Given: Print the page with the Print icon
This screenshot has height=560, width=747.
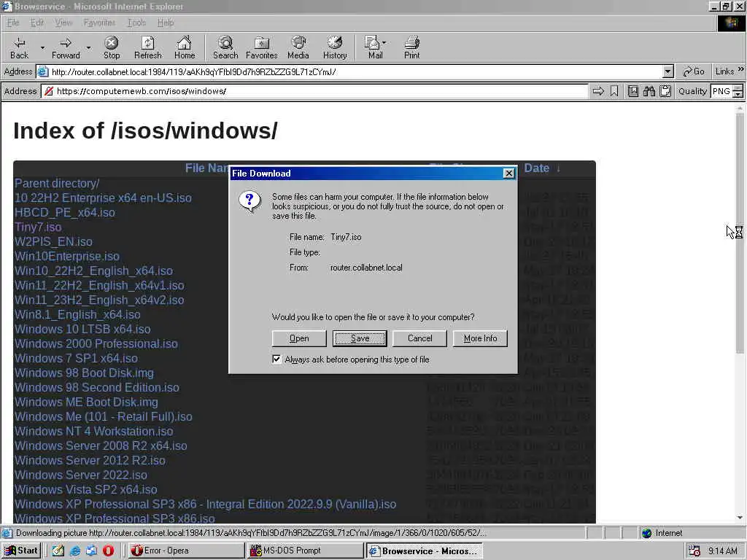Looking at the screenshot, I should [412, 48].
